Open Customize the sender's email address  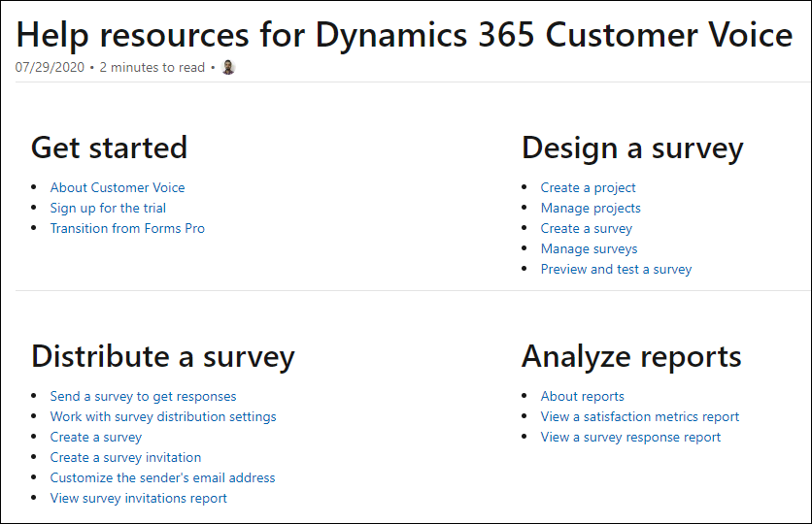pos(162,478)
